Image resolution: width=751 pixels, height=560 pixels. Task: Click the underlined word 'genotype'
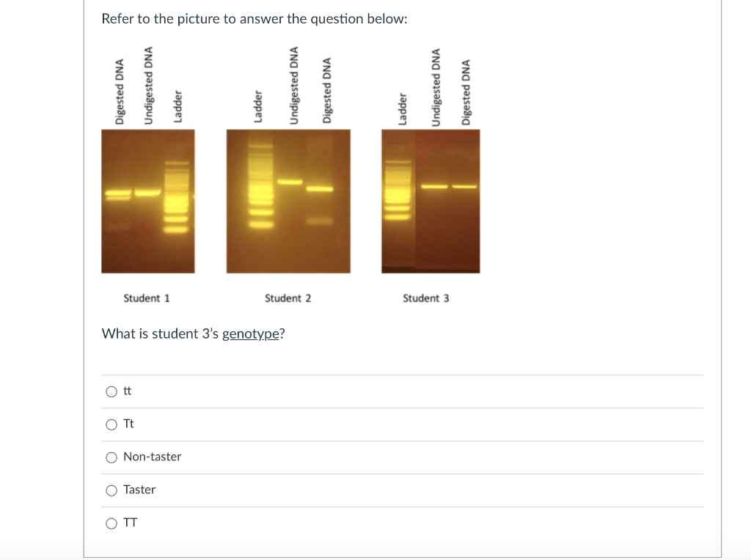[x=250, y=334]
